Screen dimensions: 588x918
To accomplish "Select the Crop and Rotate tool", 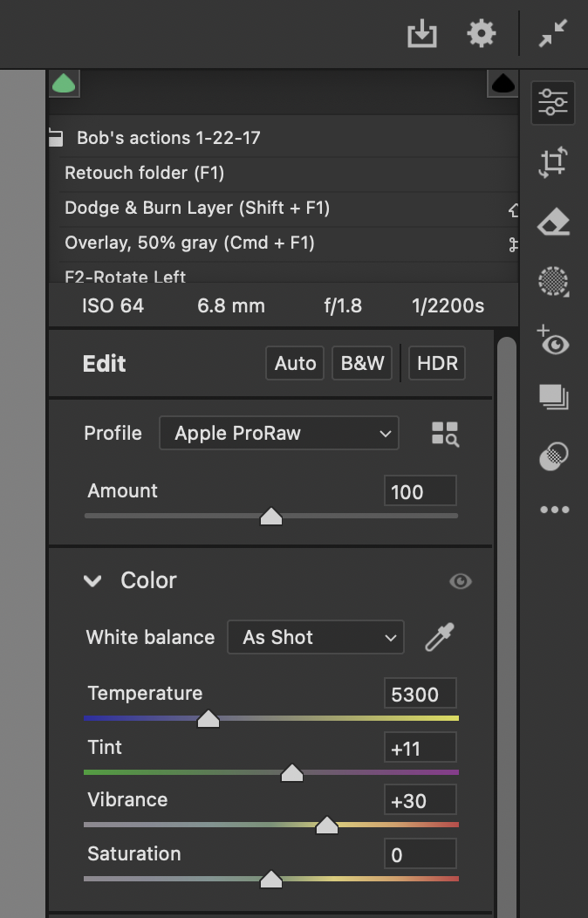I will [x=553, y=162].
